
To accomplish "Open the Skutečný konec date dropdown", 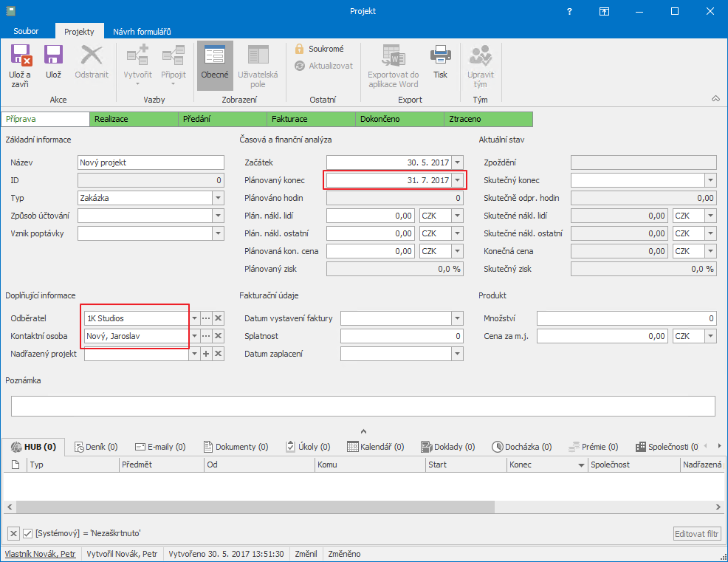I will 710,180.
